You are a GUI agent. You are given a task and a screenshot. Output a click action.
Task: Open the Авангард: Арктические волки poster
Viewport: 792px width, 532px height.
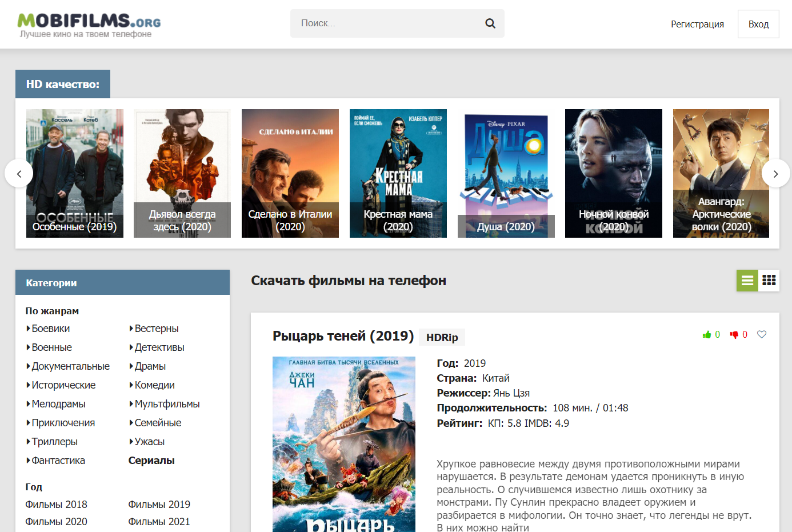tap(721, 173)
